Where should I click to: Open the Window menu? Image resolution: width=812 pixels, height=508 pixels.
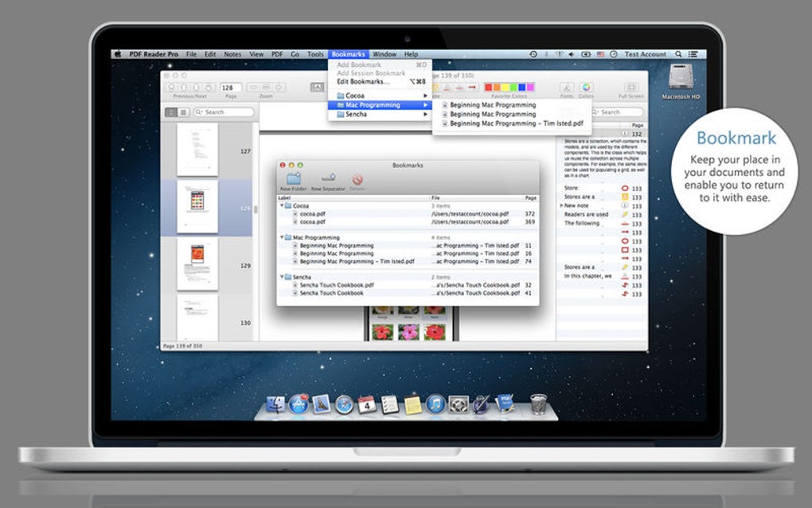pyautogui.click(x=385, y=54)
